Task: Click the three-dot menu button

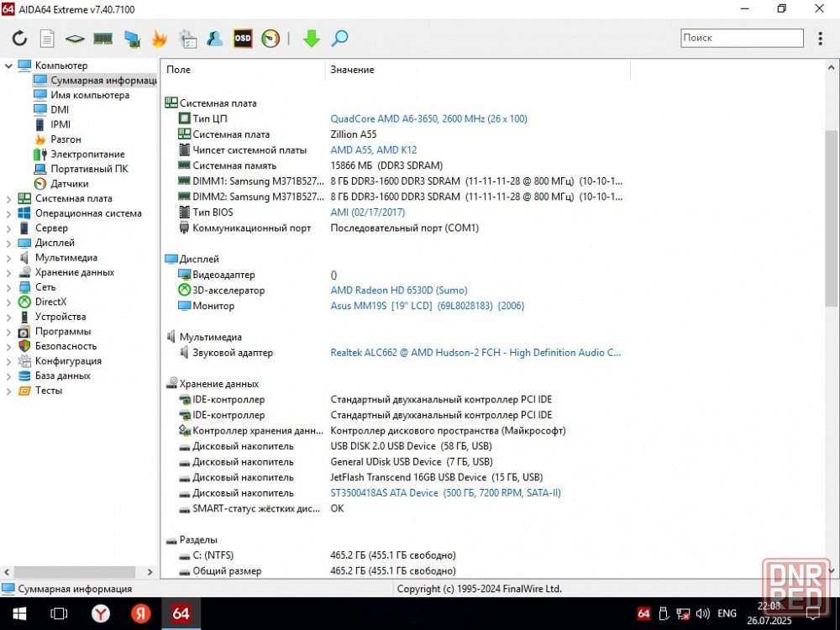Action: click(x=821, y=39)
